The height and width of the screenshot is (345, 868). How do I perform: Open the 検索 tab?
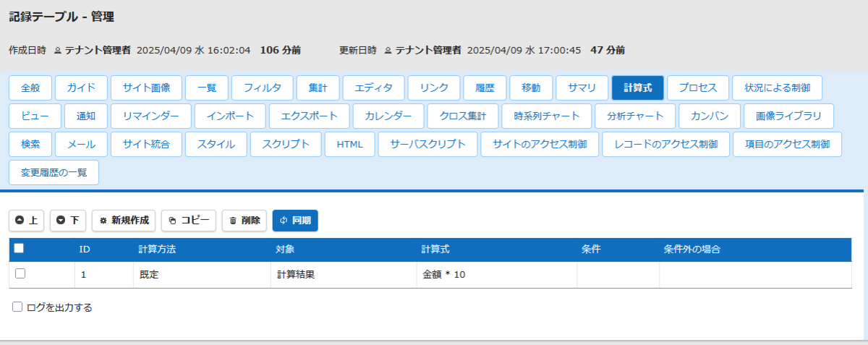30,144
